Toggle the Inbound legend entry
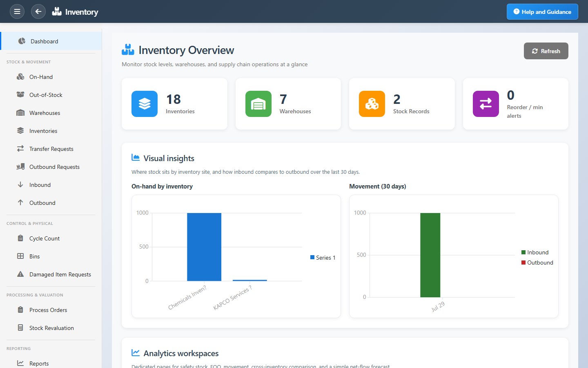 pos(535,252)
